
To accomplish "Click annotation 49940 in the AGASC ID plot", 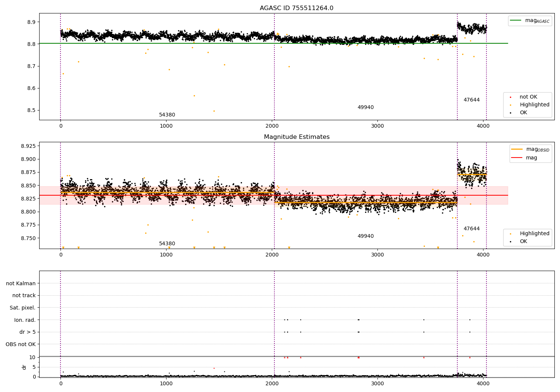I will click(x=365, y=108).
